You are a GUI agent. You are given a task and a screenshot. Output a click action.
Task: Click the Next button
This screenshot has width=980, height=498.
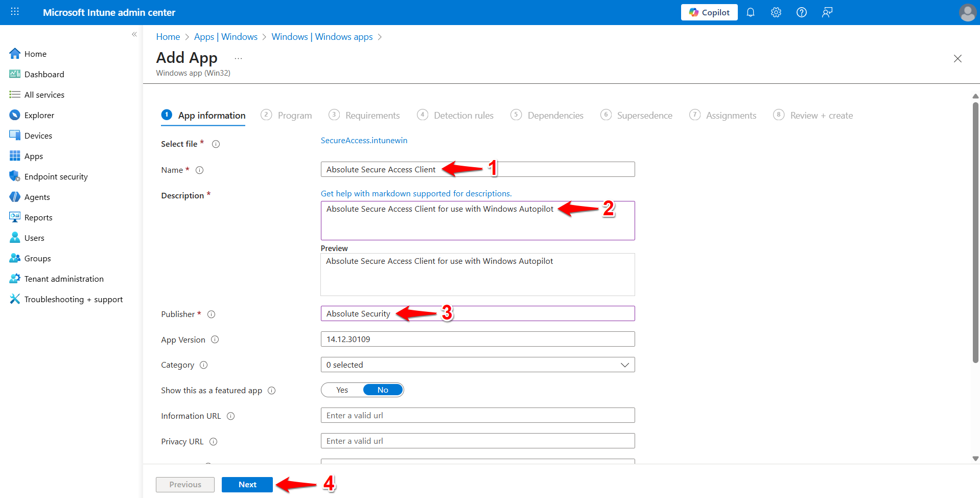click(247, 485)
